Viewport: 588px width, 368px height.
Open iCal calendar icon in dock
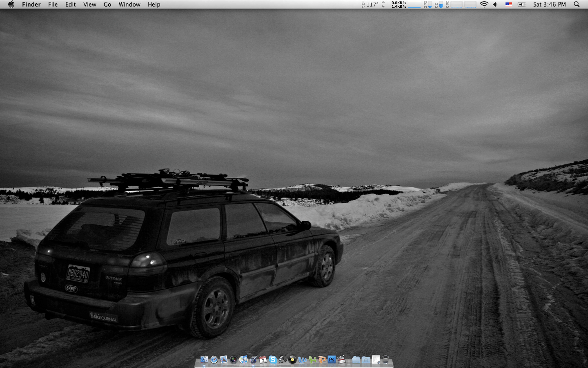click(263, 359)
